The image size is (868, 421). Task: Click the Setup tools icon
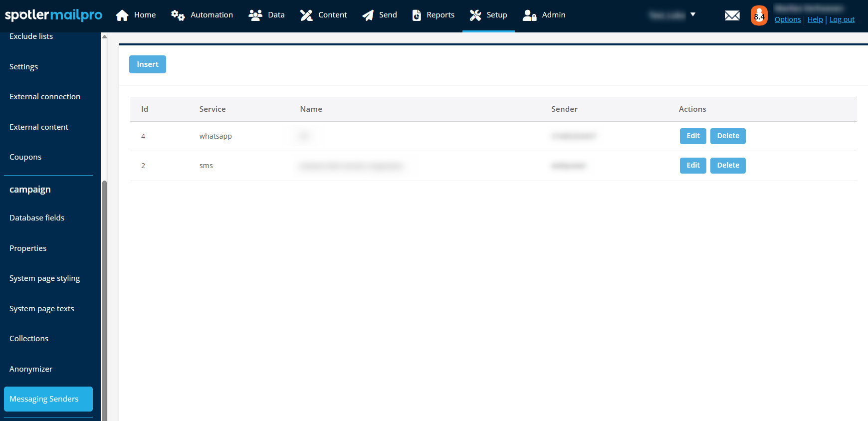coord(475,15)
